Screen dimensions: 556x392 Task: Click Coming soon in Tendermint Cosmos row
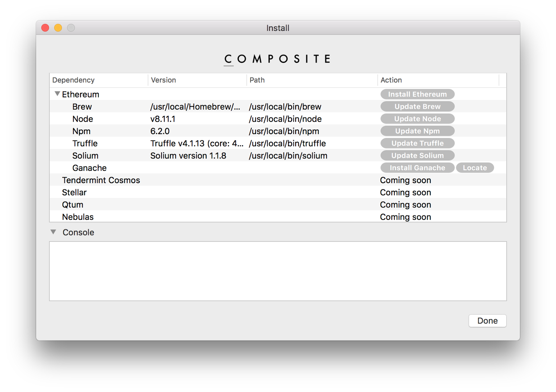(x=405, y=180)
